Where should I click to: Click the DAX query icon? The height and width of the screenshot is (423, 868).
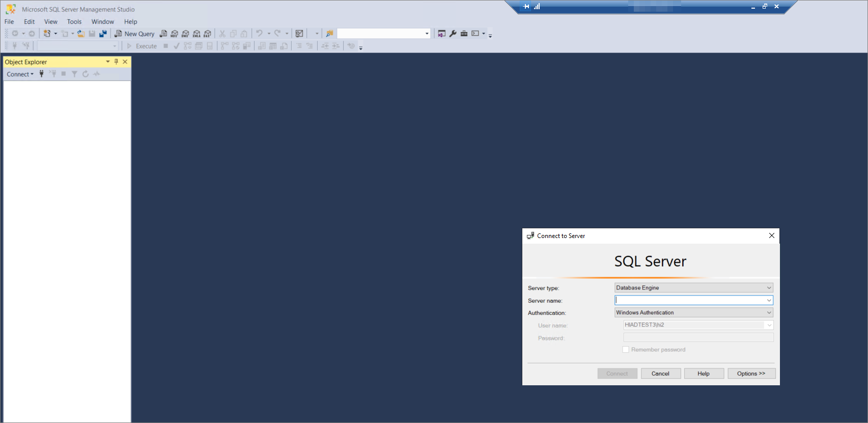[x=207, y=34]
